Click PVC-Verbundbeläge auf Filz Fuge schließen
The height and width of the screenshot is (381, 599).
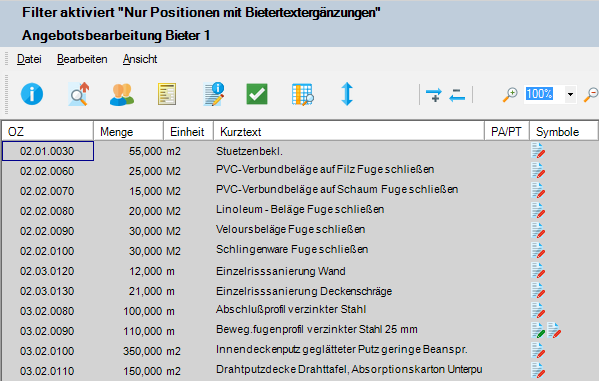[x=325, y=169]
